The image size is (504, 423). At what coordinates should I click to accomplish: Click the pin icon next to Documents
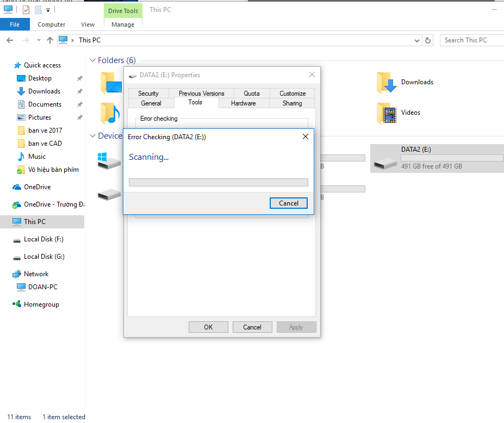80,104
